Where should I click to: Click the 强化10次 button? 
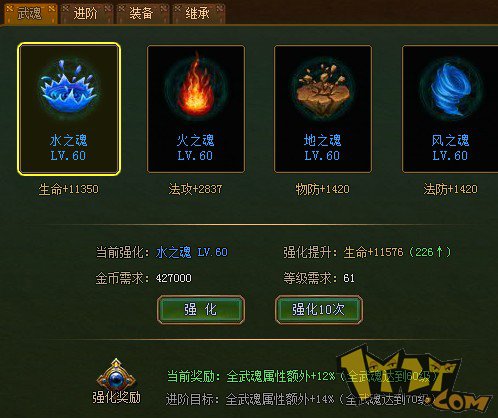319,309
